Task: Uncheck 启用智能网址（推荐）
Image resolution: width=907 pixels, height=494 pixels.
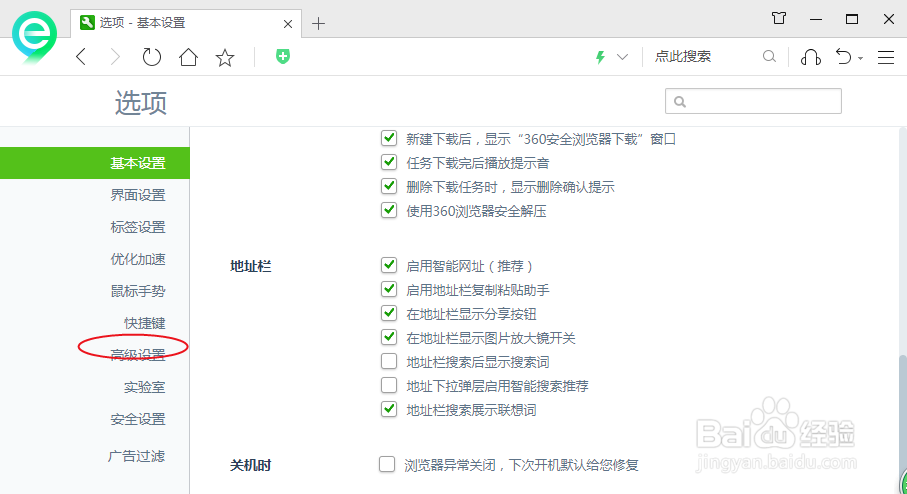Action: (390, 266)
